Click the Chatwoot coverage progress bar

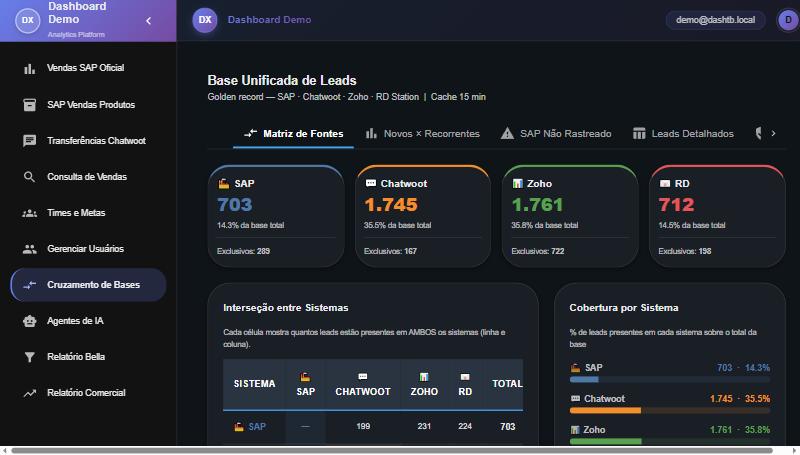pyautogui.click(x=669, y=411)
